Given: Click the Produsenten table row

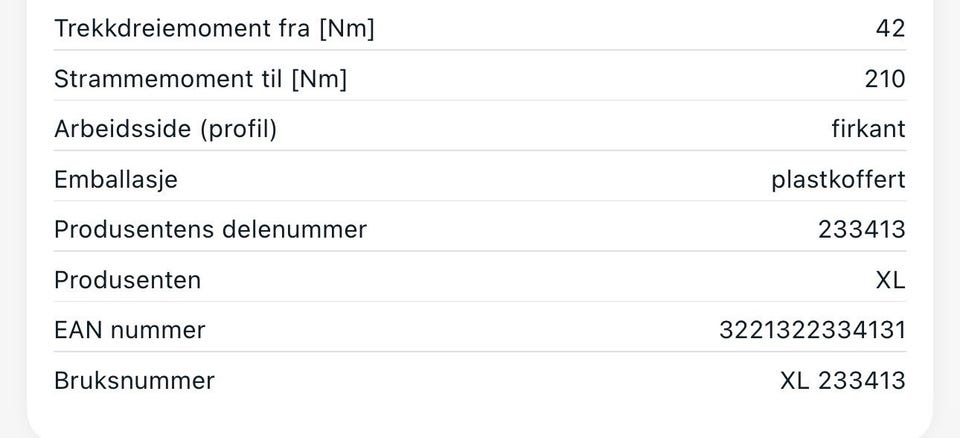Looking at the screenshot, I should 480,276.
